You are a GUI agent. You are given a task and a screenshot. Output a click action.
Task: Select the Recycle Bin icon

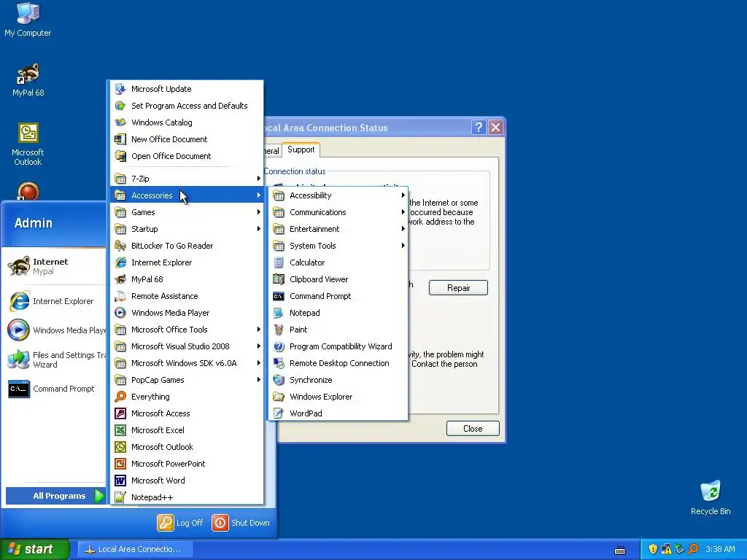click(711, 497)
